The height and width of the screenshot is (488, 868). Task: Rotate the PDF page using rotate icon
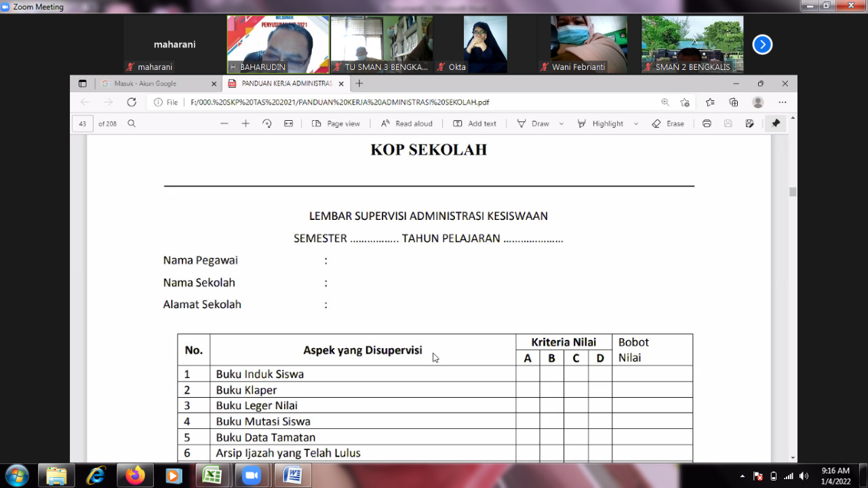click(267, 124)
